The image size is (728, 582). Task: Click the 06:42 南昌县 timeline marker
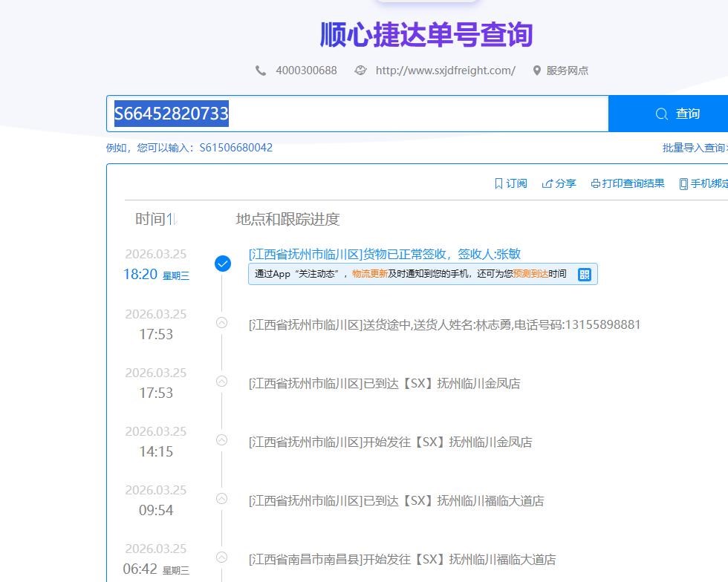(x=221, y=557)
